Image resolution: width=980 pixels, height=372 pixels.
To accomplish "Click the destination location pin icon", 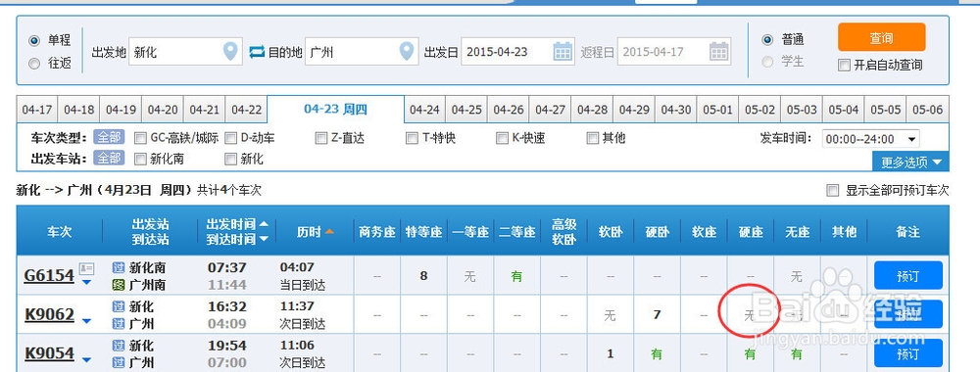I will pos(407,51).
